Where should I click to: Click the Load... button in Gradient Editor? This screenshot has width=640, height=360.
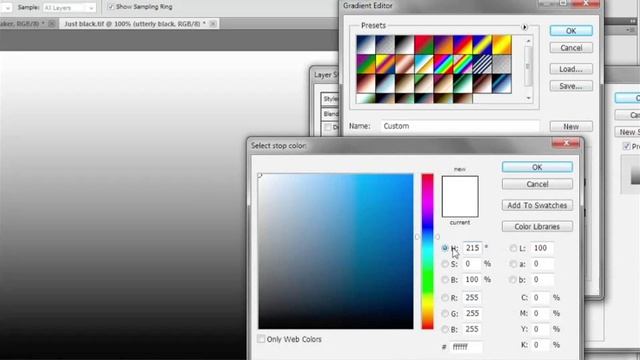click(571, 69)
